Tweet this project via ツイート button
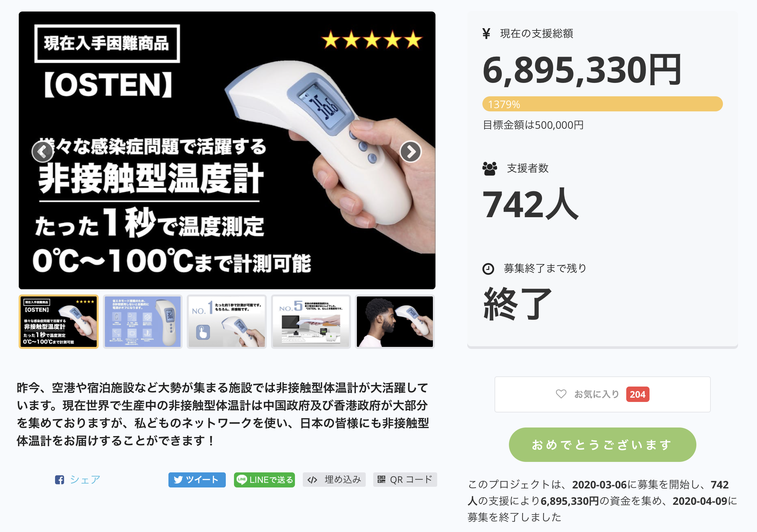Screen dimensions: 757x532 [x=197, y=480]
